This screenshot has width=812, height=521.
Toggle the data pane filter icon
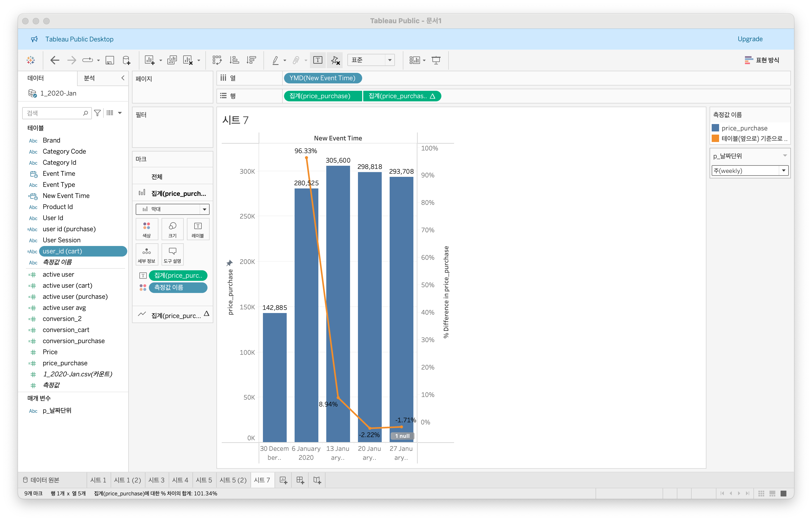coord(97,113)
